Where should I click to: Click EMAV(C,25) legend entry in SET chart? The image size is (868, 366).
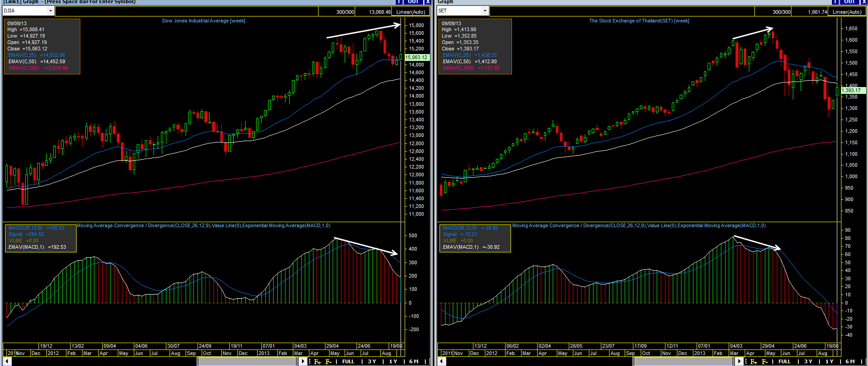pos(469,55)
